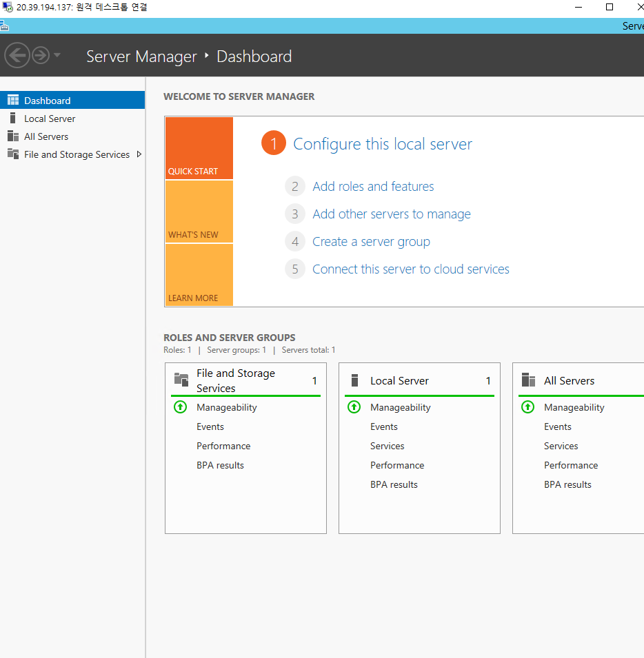Click Create a server group link

371,242
